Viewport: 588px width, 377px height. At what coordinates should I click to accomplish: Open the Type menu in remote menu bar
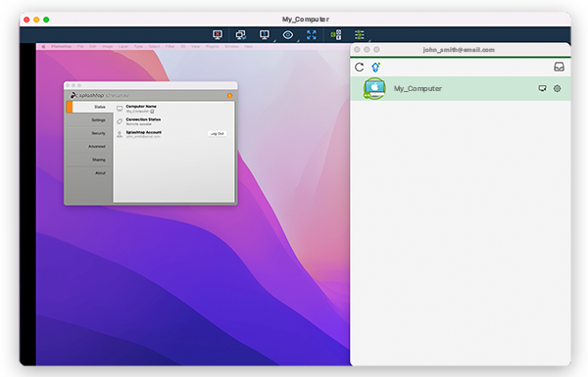[138, 46]
